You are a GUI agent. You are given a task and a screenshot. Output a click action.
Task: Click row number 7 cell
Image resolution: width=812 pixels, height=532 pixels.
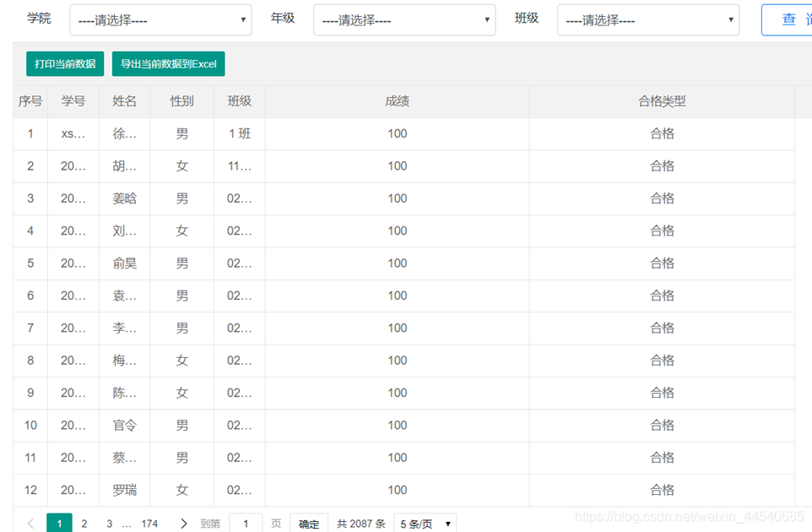(x=30, y=328)
